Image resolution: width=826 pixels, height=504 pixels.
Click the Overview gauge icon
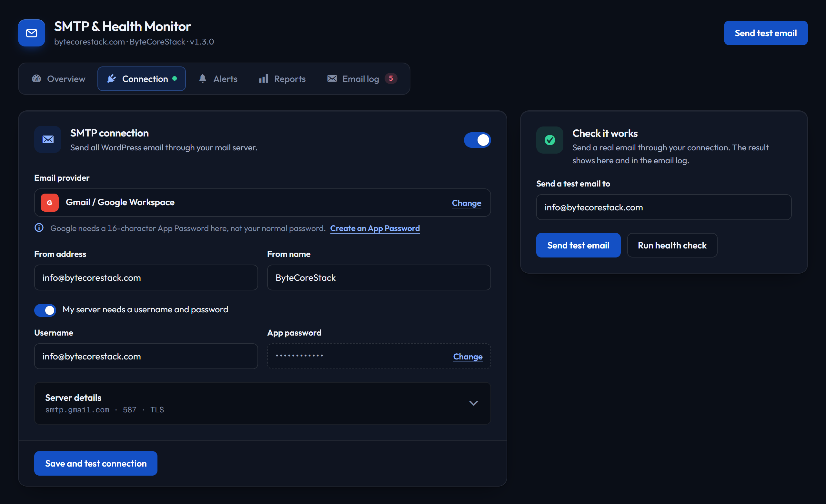36,78
